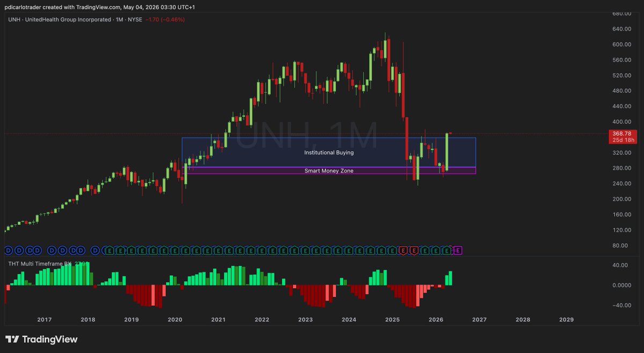
Task: Click the purple upcoming earnings E marker
Action: pos(458,251)
